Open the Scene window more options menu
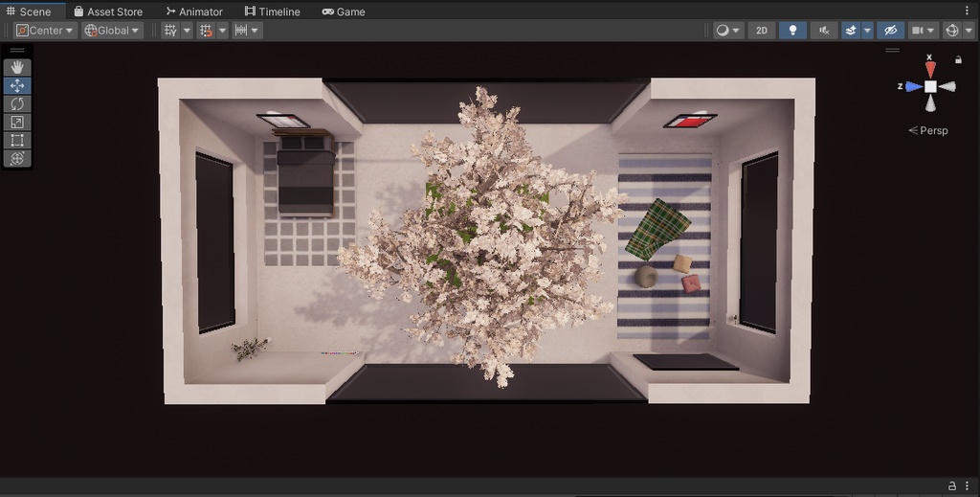The height and width of the screenshot is (497, 980). point(967,11)
